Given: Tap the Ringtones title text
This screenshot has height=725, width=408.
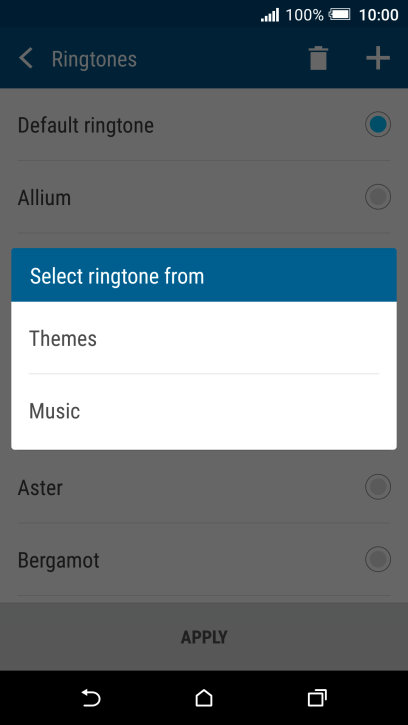Looking at the screenshot, I should 94,59.
